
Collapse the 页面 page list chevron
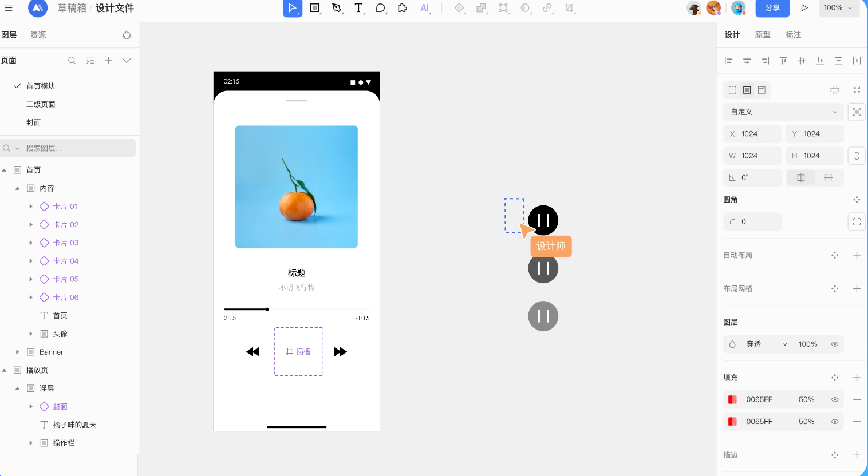(127, 61)
